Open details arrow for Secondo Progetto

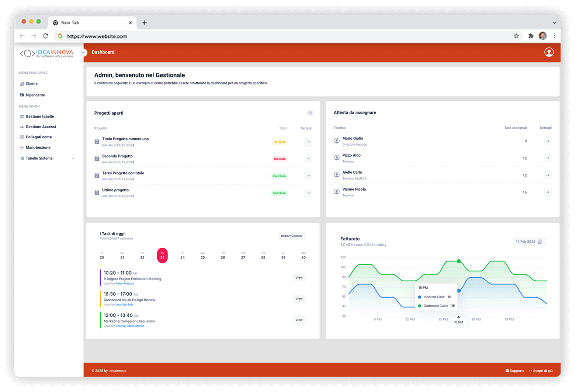click(x=308, y=159)
